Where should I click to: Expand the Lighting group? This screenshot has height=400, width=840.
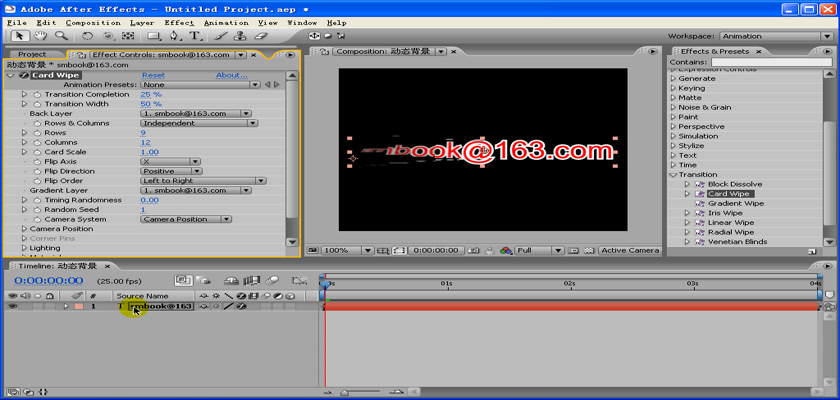pos(25,248)
